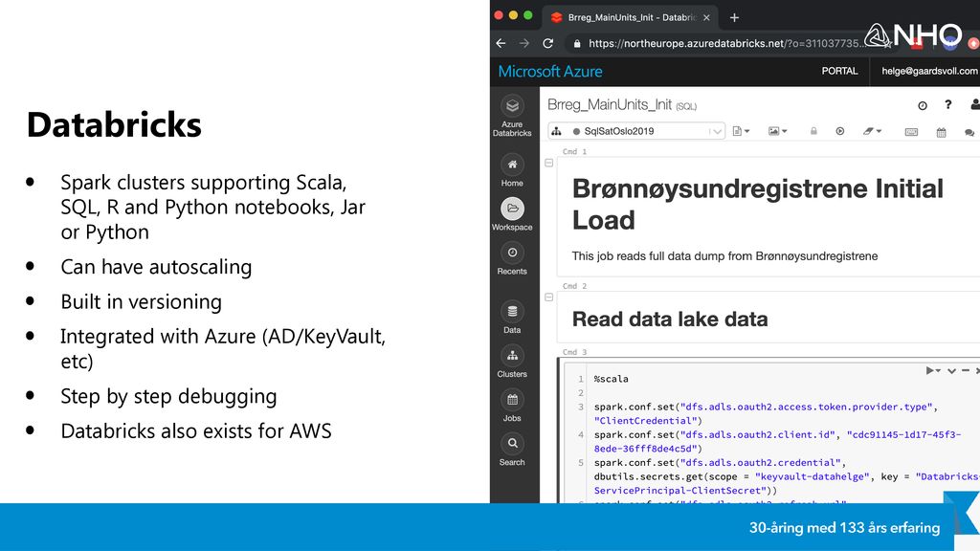This screenshot has height=551, width=980.
Task: Collapse the Cmd 1 cell
Action: coord(548,163)
